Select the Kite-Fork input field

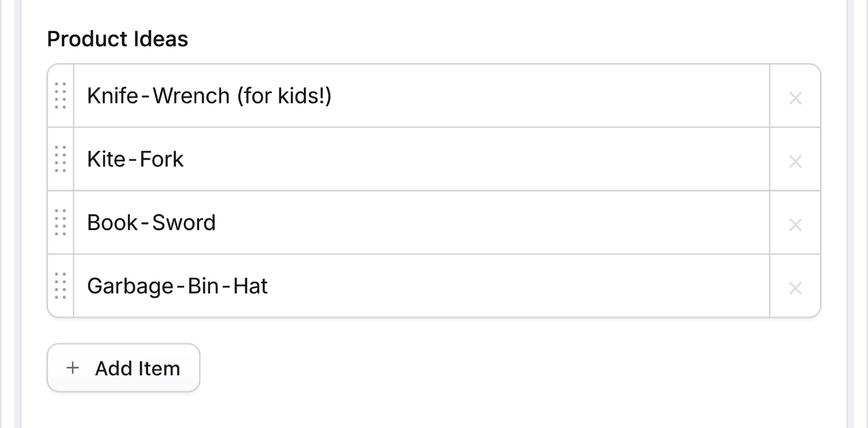(x=405, y=159)
